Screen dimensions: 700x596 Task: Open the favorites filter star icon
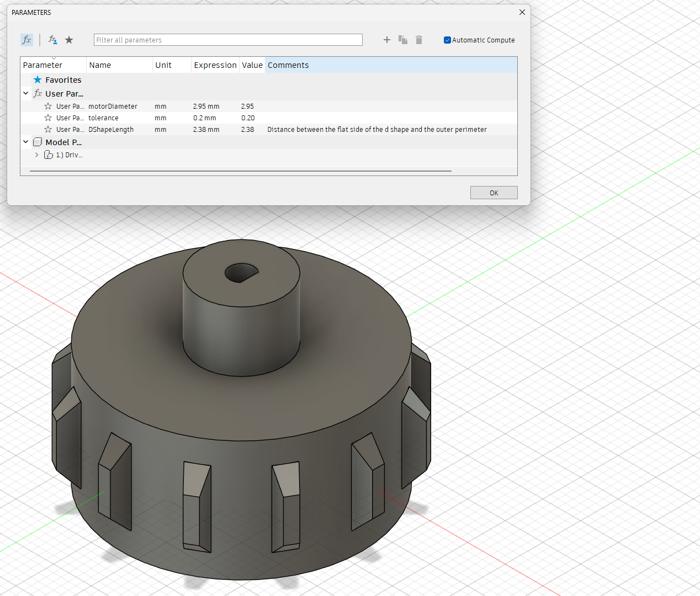(69, 40)
